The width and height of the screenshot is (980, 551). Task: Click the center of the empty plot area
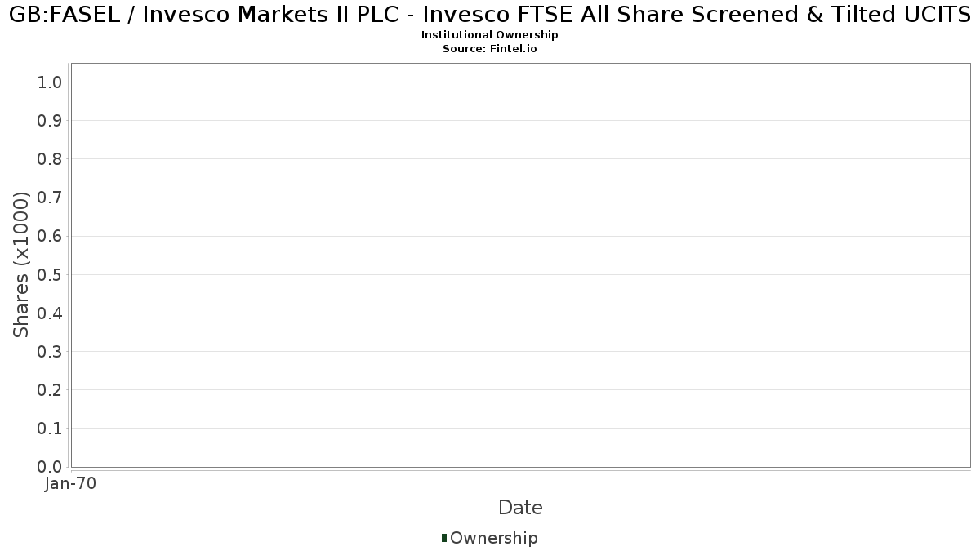click(520, 265)
